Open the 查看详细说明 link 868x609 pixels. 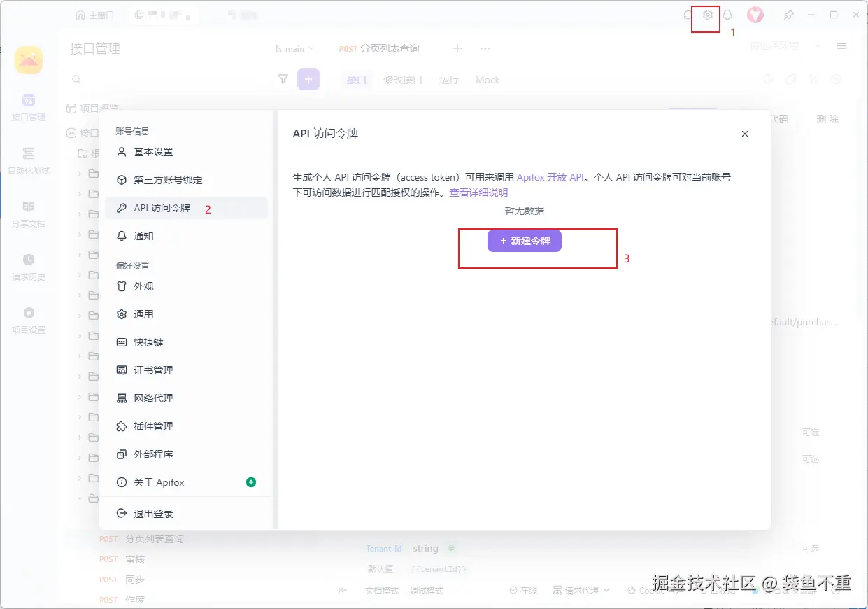coord(478,192)
